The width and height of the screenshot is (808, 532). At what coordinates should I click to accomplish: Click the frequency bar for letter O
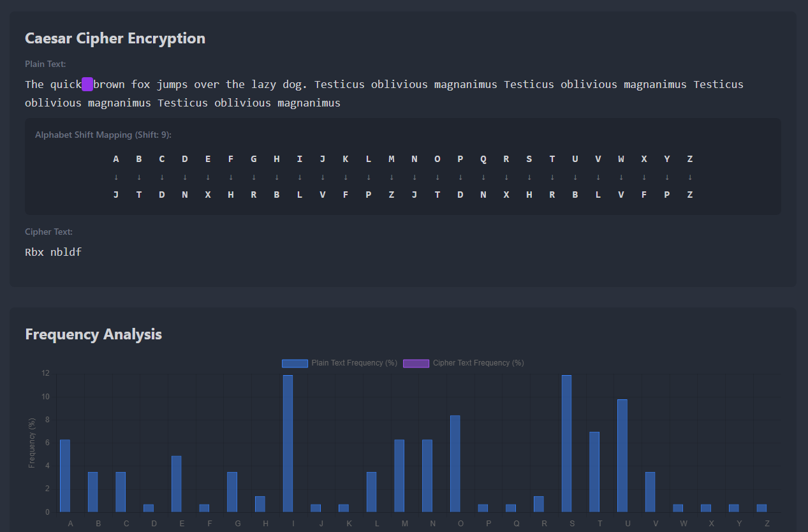pos(455,463)
